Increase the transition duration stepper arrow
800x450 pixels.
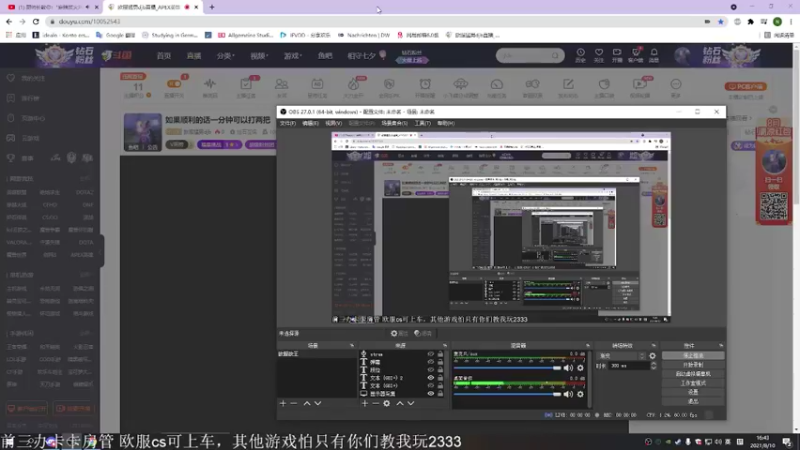coord(654,364)
